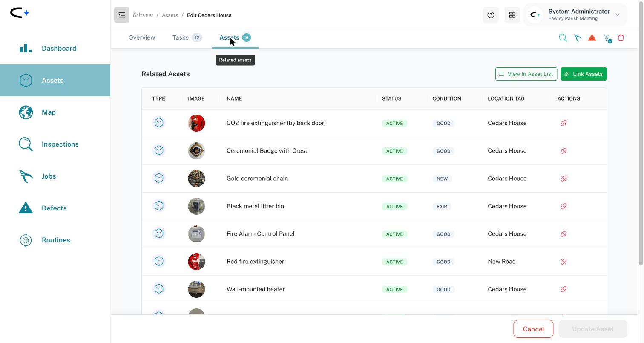The height and width of the screenshot is (343, 644).
Task: Open the apps grid icon
Action: coord(512,15)
